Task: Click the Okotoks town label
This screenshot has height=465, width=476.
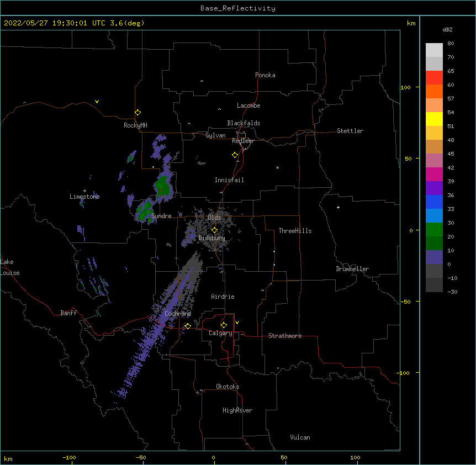Action: point(228,387)
